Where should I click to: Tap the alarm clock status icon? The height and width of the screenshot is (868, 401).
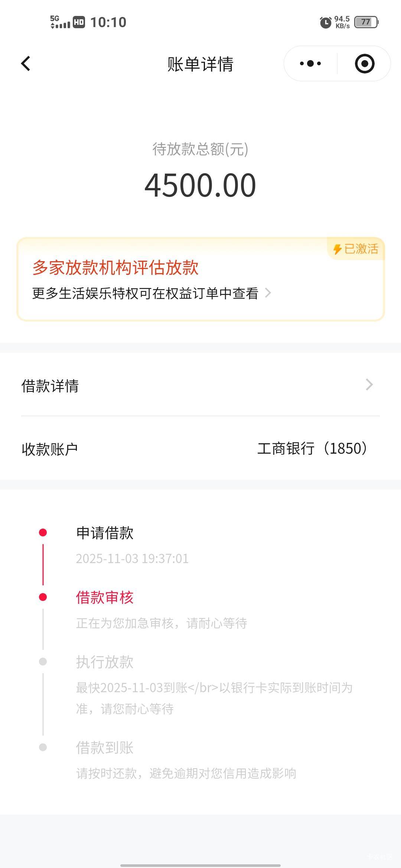coord(326,22)
